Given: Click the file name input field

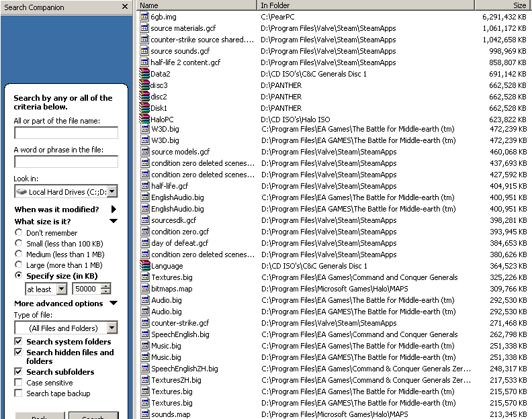Looking at the screenshot, I should point(66,133).
